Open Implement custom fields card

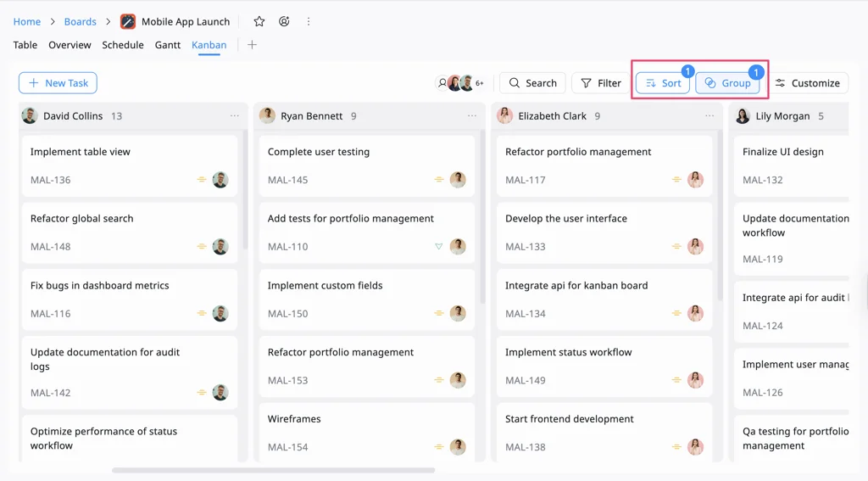[367, 299]
